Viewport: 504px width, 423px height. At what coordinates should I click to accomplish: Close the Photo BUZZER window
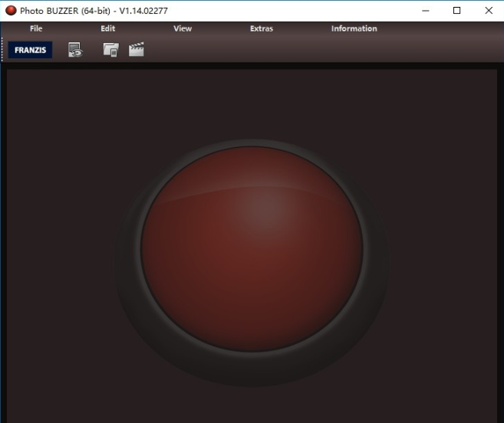489,11
